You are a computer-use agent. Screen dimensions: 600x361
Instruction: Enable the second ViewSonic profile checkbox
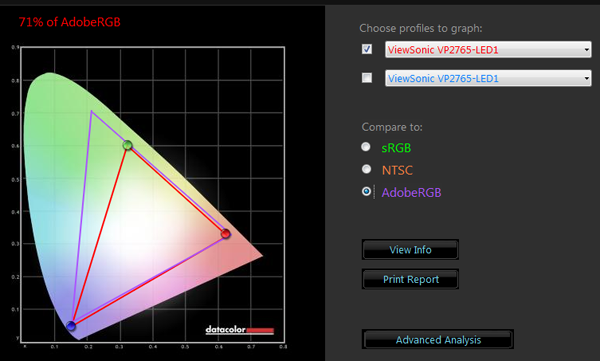pos(367,78)
